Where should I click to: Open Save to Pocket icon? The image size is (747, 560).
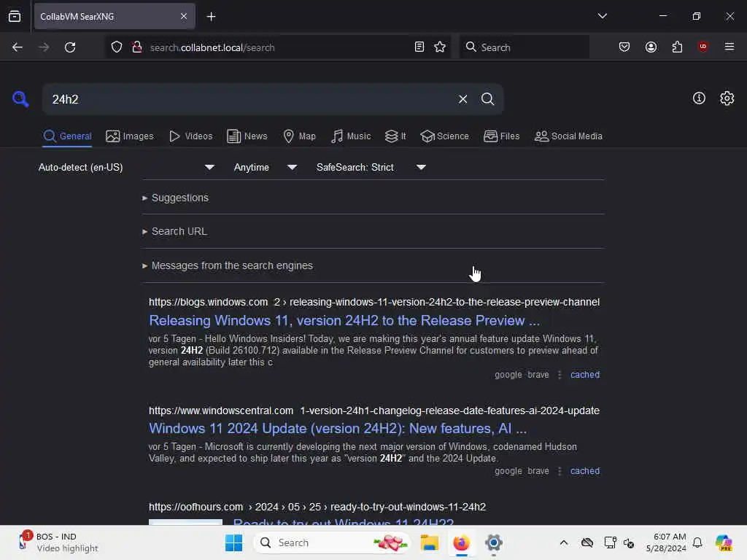tap(624, 47)
